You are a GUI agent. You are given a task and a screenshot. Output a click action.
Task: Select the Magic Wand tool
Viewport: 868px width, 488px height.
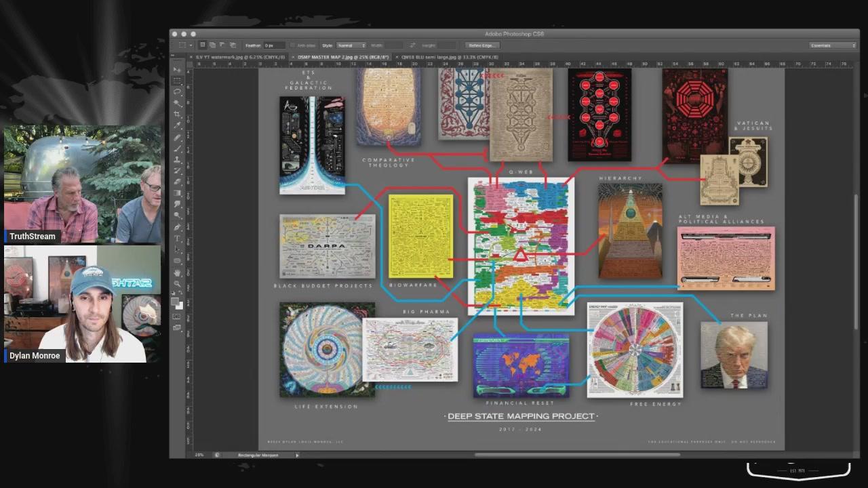pos(177,104)
